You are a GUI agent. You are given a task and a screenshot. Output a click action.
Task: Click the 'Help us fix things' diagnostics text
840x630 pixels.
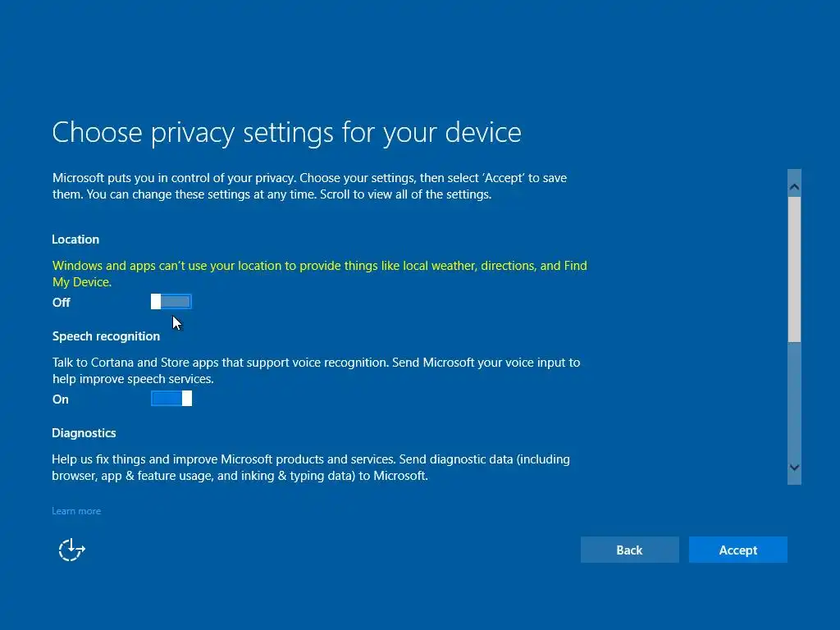(310, 459)
